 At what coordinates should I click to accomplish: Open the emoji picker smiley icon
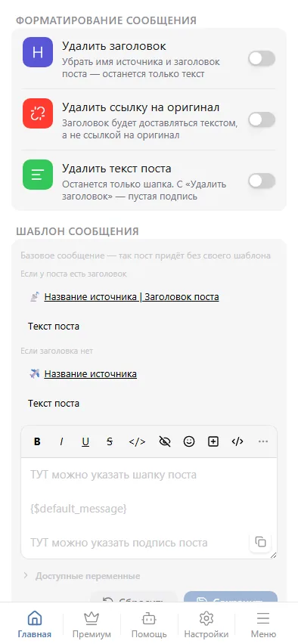click(189, 441)
